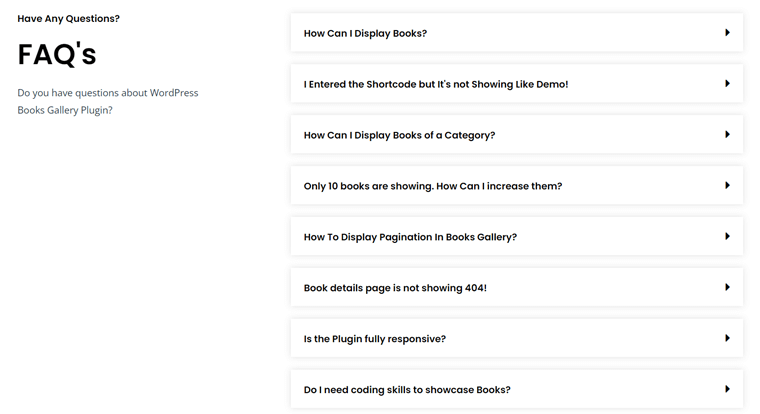Click the arrow beside 'Only 10 books are showing'
Image resolution: width=760 pixels, height=414 pixels.
point(727,186)
